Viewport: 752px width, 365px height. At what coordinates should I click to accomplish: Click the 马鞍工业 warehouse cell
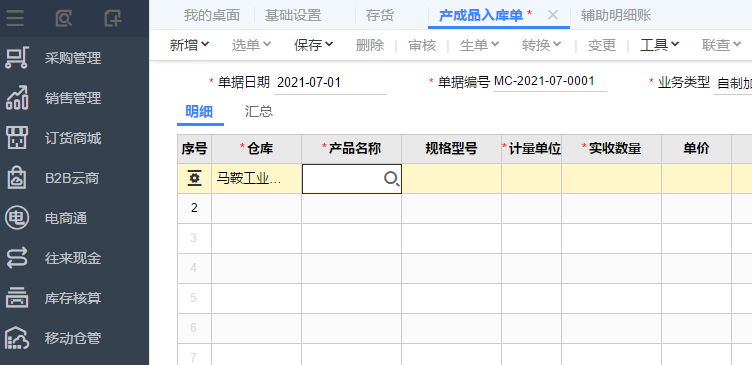pos(257,179)
